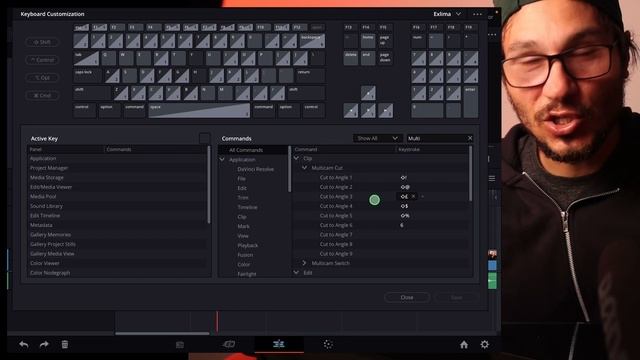
Task: Open the project settings gear icon
Action: 484,344
